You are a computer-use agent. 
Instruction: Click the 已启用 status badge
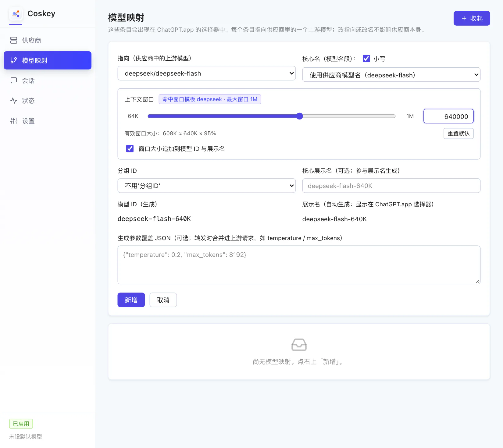pyautogui.click(x=21, y=424)
